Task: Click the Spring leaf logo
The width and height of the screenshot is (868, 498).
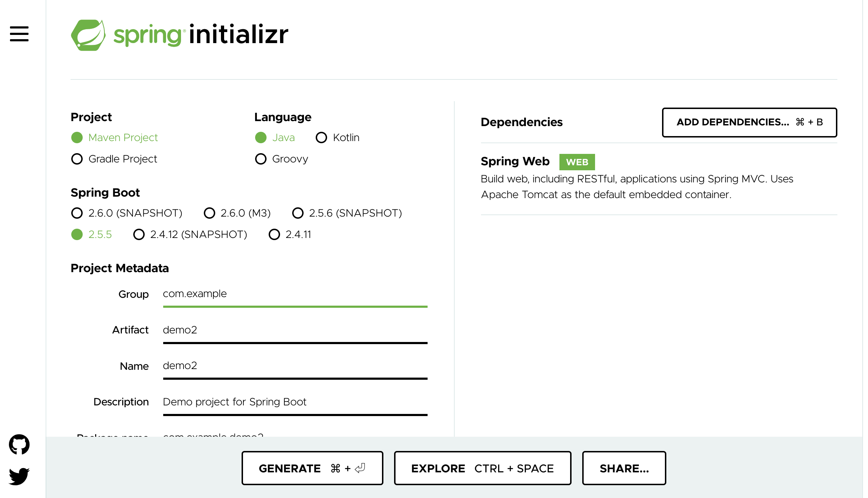Action: [88, 35]
